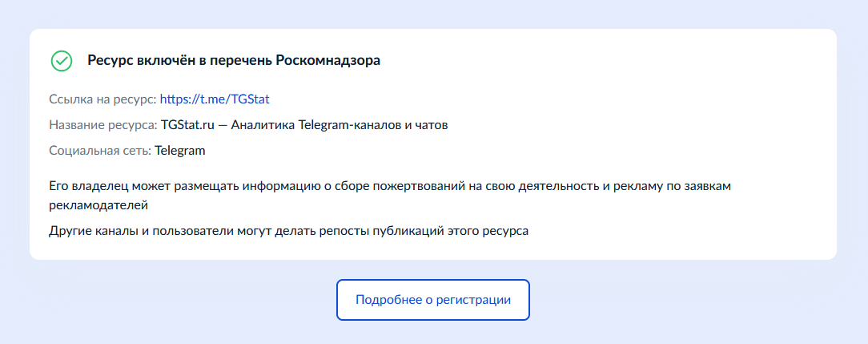Click Аналитика Telegram-каналов и чатов text

(x=340, y=125)
